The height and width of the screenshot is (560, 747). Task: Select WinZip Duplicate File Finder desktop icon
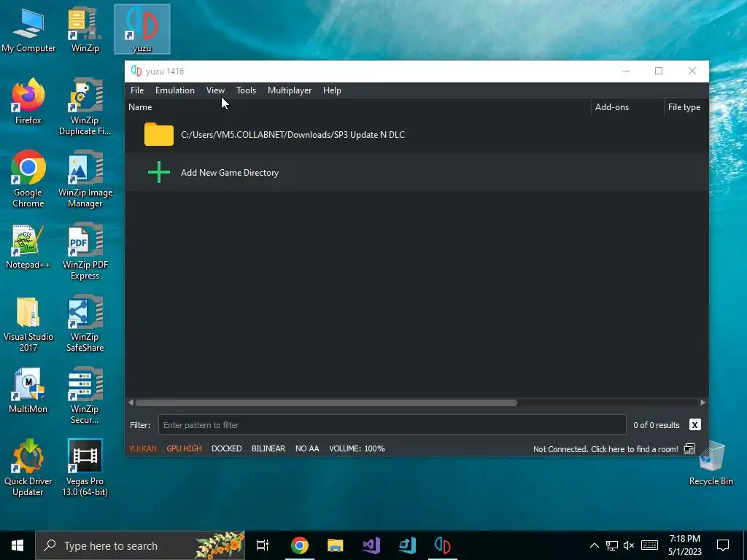85,106
